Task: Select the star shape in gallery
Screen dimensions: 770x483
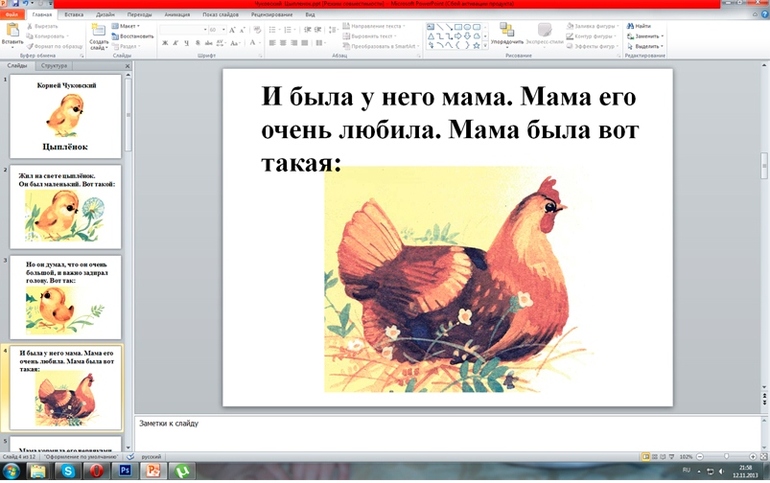Action: (476, 45)
